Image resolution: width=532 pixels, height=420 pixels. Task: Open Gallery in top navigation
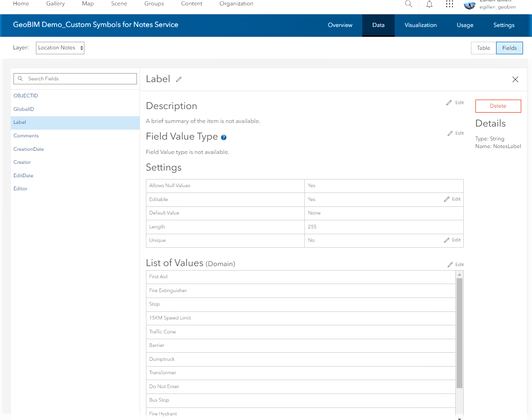click(x=55, y=4)
